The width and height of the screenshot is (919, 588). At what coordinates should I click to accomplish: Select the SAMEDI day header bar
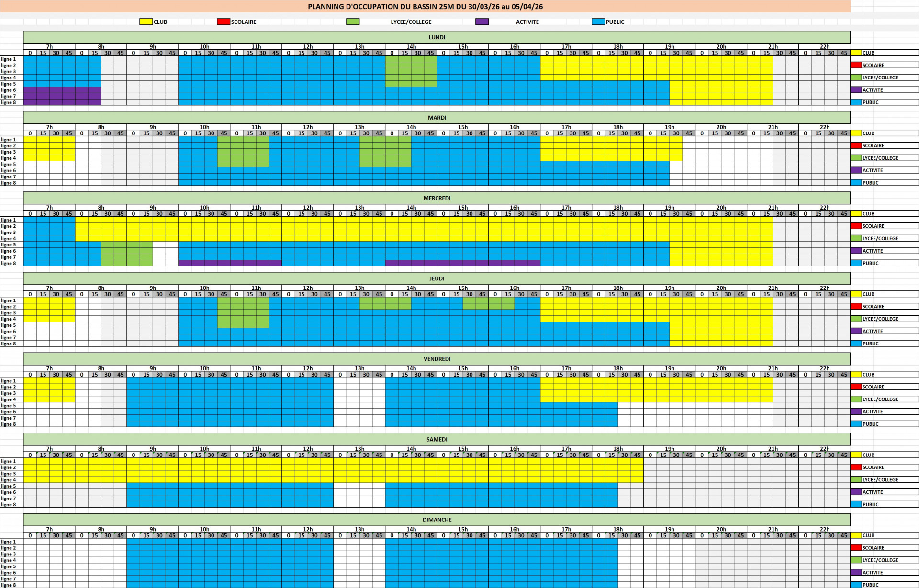pyautogui.click(x=437, y=439)
